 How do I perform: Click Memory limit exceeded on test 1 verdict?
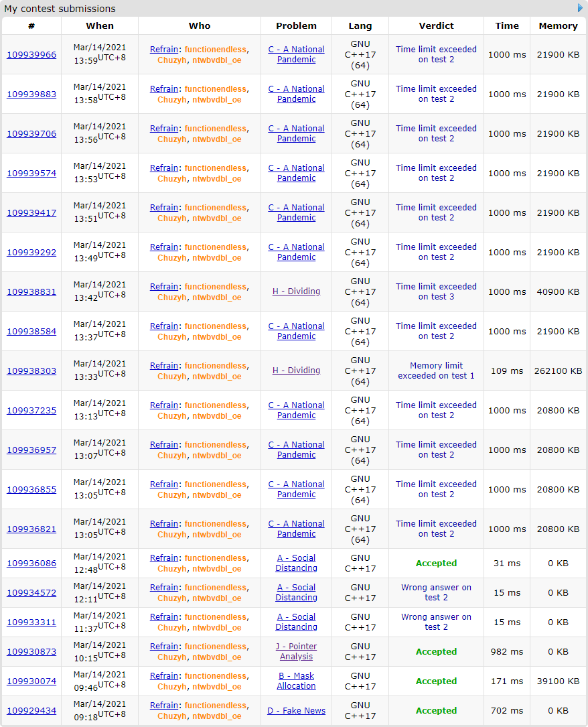coord(436,371)
